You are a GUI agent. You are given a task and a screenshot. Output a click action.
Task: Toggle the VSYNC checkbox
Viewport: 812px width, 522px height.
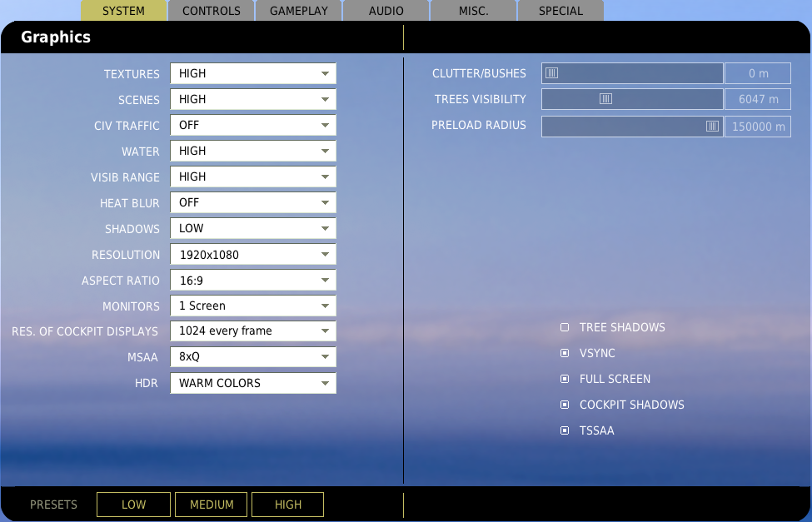[x=565, y=353]
